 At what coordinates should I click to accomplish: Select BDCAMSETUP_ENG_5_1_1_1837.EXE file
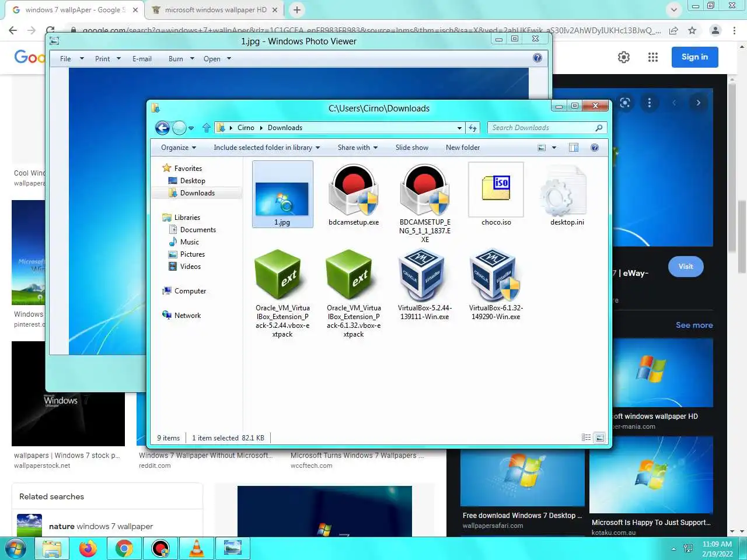point(425,203)
